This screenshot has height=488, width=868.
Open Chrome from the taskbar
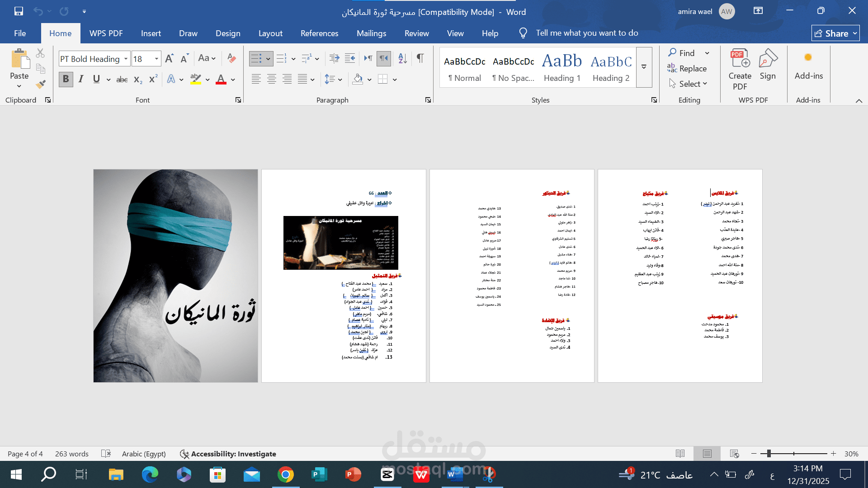pyautogui.click(x=285, y=475)
